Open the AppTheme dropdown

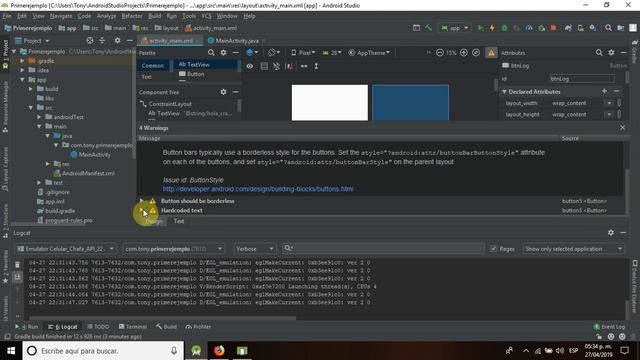[369, 53]
